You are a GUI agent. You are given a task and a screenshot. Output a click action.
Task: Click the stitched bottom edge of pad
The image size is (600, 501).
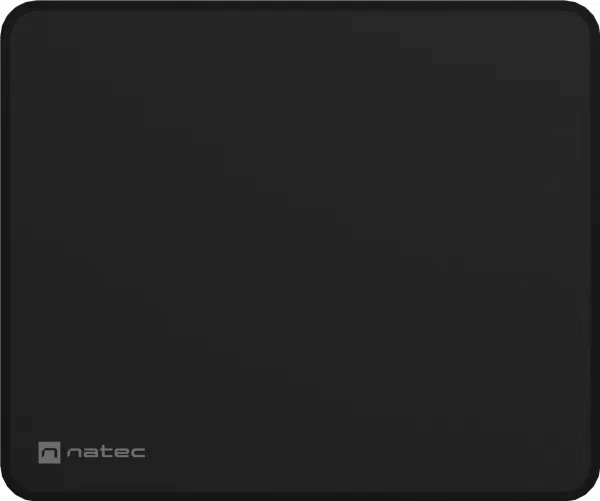click(300, 496)
